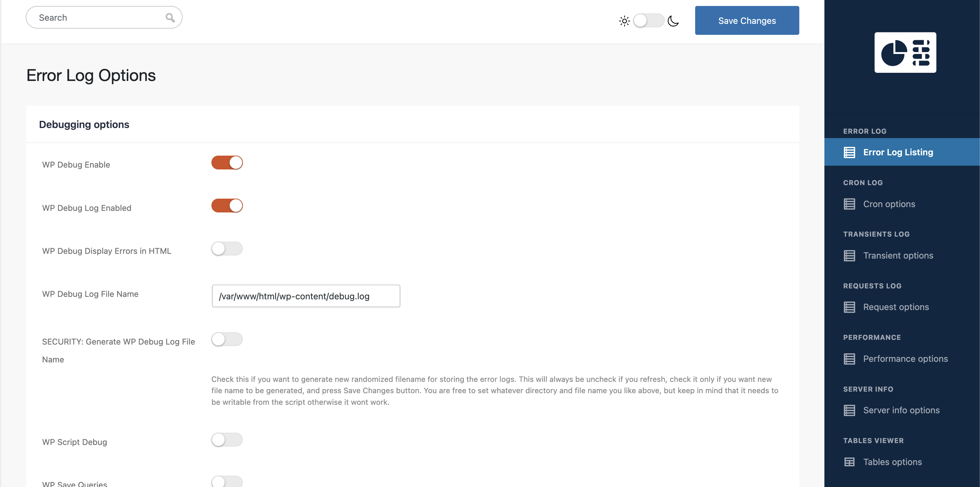Click the Error Log Listing list icon
Screen dimensions: 980x487
849,152
